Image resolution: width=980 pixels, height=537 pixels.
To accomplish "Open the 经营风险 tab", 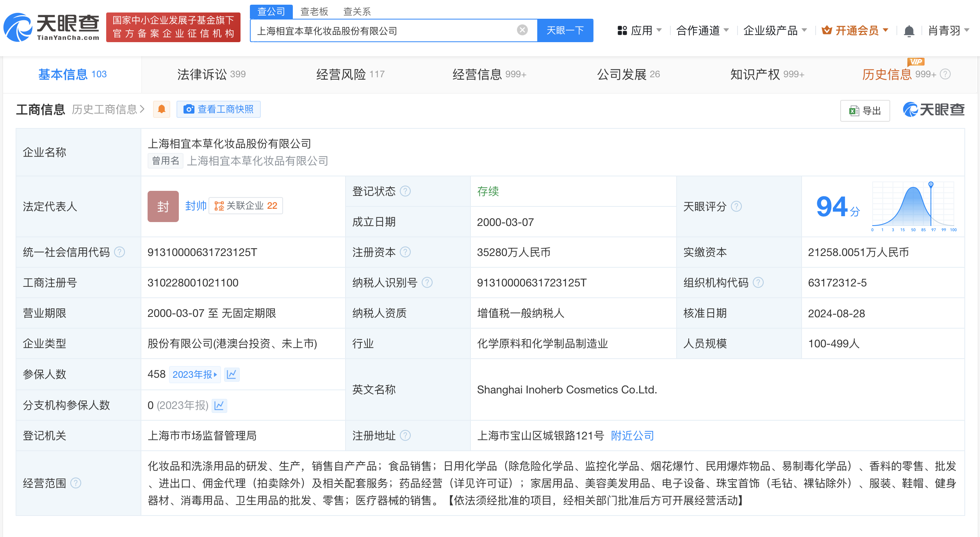I will point(350,74).
